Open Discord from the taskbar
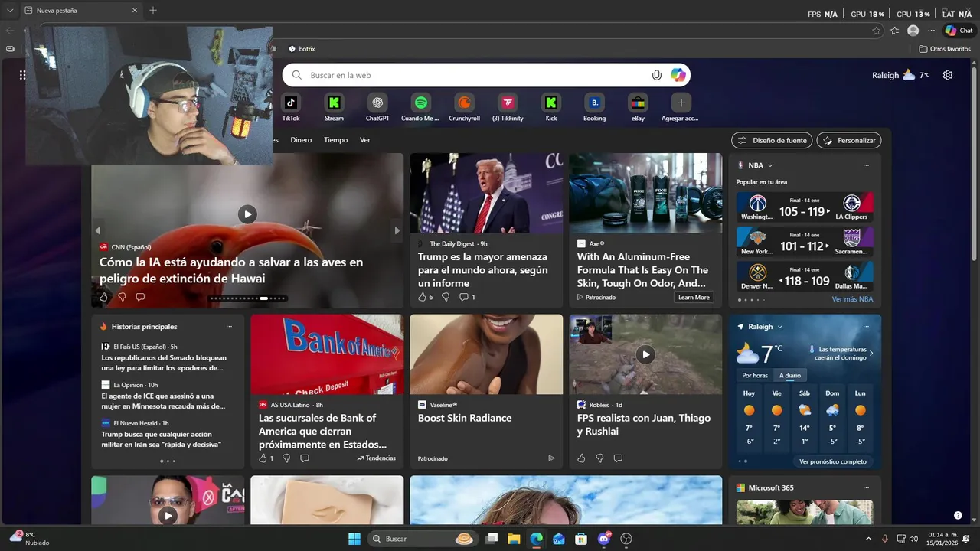Viewport: 980px width, 551px height. tap(604, 539)
